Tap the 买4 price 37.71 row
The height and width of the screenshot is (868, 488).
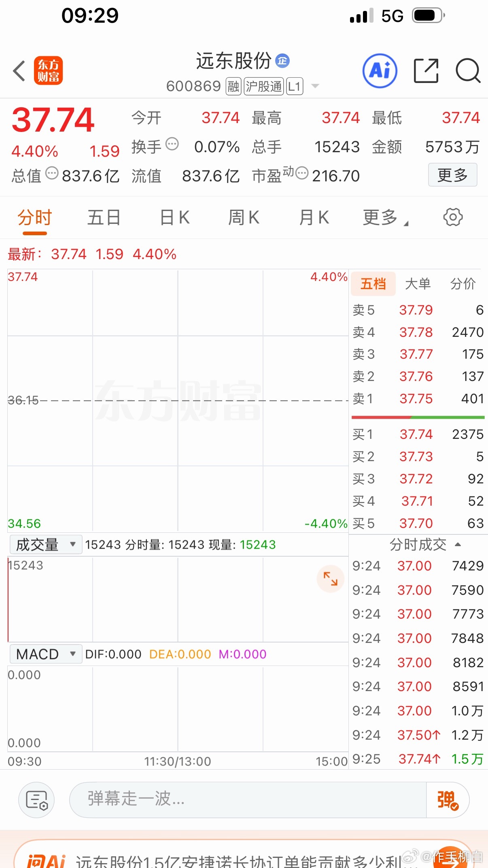point(418,501)
